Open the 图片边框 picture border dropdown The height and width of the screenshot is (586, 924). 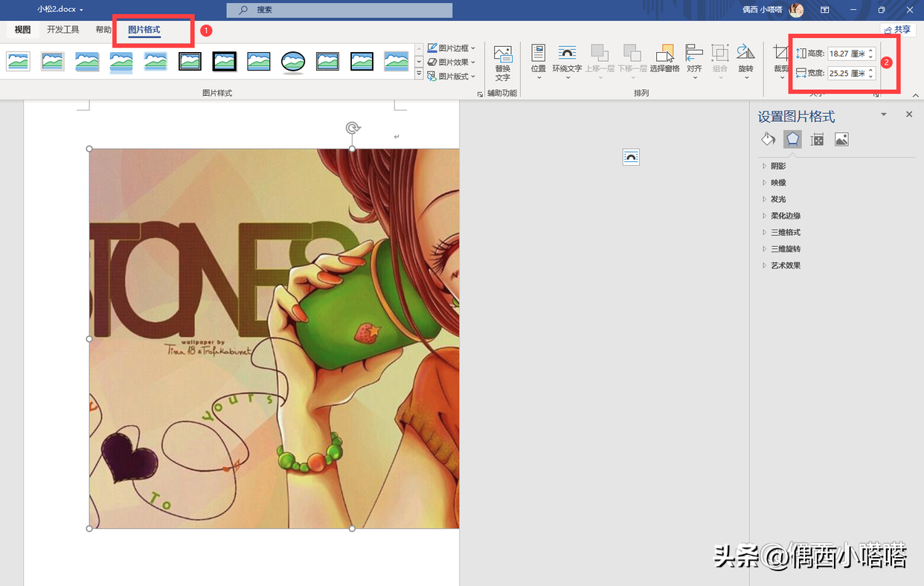point(452,48)
